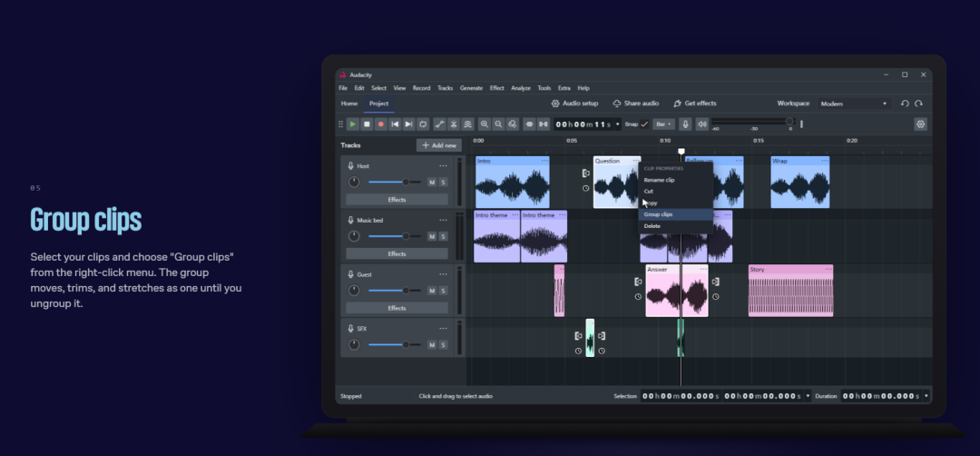Click the speaker playback meter icon

[702, 124]
